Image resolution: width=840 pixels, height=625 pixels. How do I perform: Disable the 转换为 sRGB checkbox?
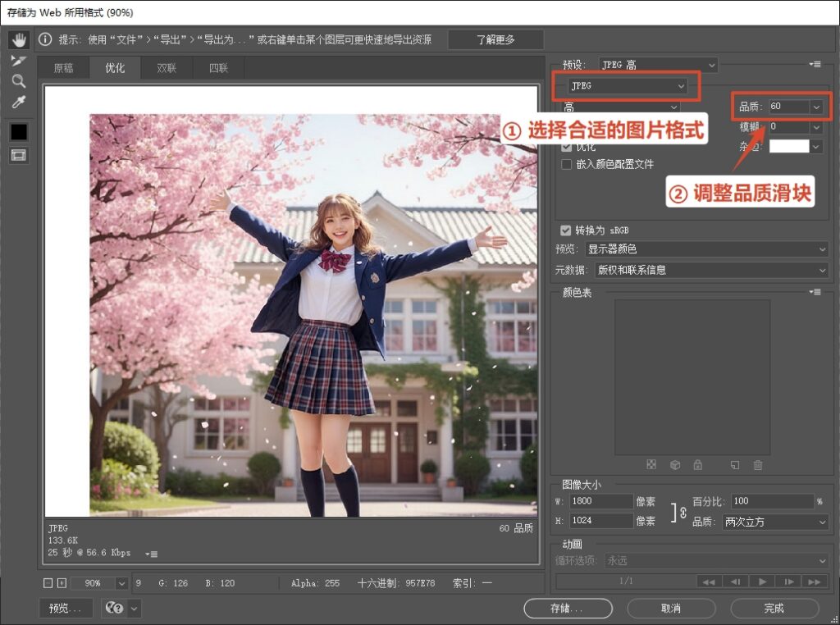[x=565, y=230]
